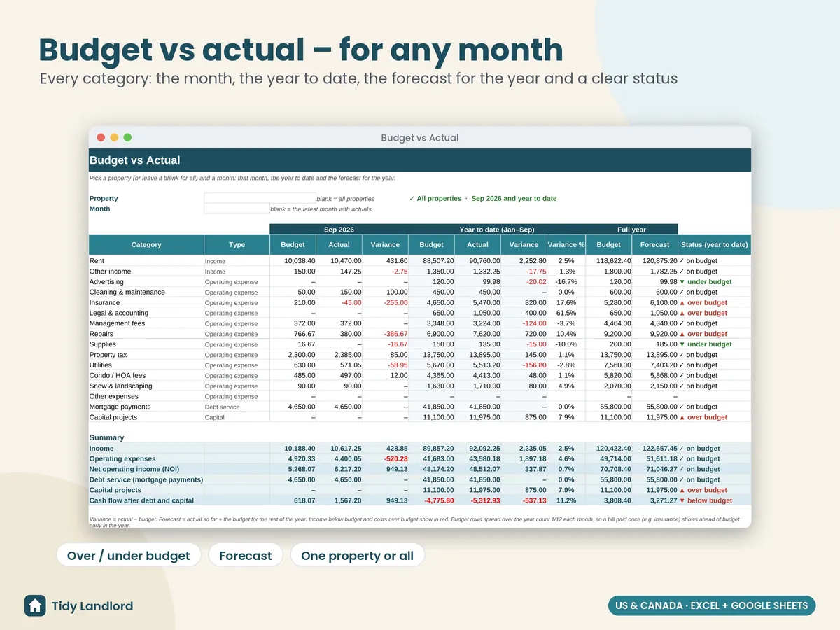Select the "Other expenses" category cell
The image size is (840, 630).
pos(146,396)
